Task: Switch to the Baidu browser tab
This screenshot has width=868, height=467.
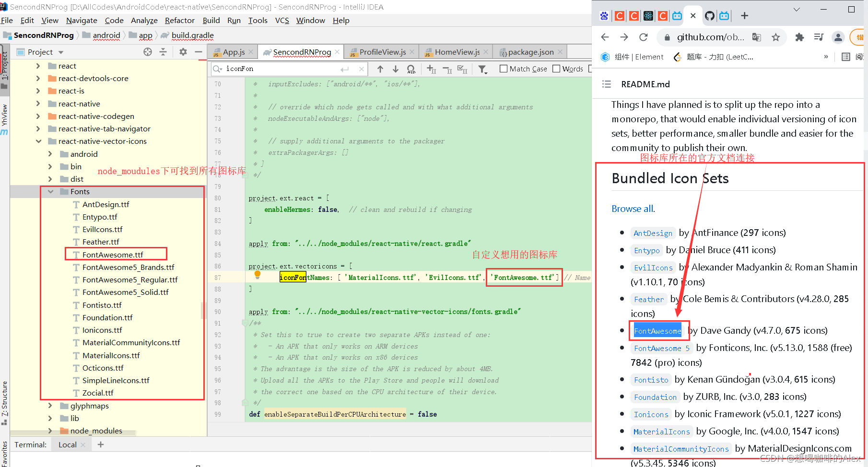Action: tap(604, 16)
